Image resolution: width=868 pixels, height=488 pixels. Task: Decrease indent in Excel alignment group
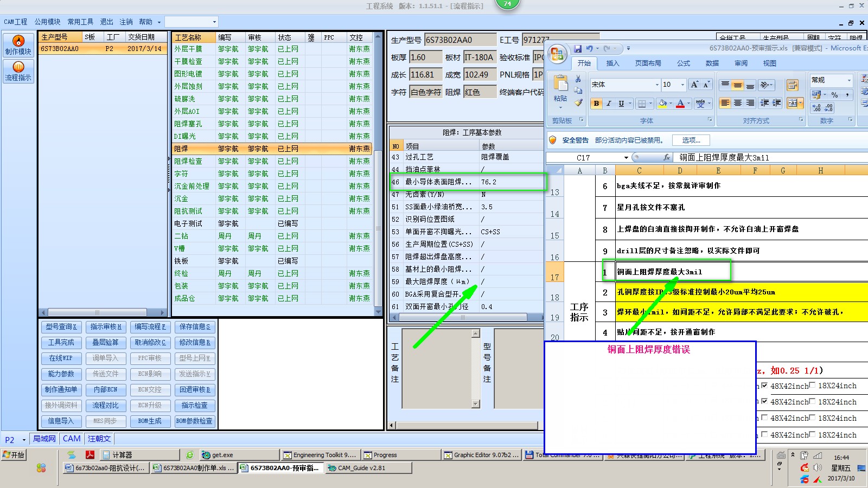click(764, 103)
